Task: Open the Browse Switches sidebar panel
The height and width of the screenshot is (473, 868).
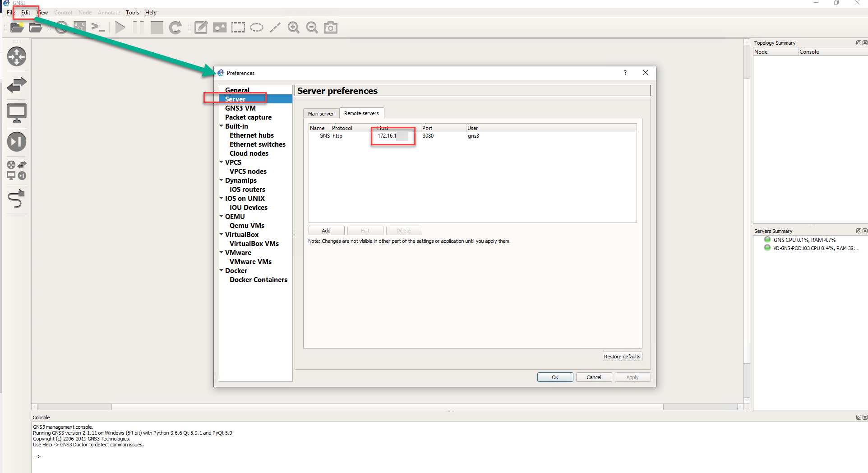Action: (17, 85)
